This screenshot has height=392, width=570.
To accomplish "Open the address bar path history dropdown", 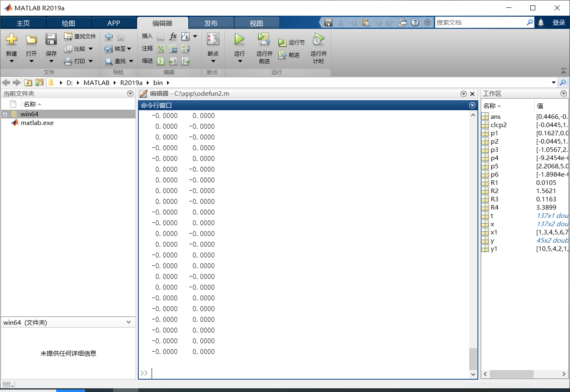I will coord(553,83).
